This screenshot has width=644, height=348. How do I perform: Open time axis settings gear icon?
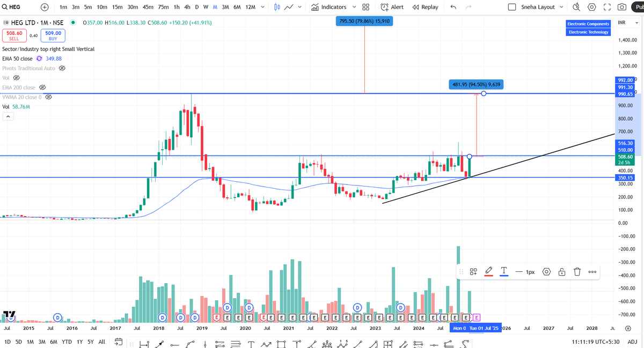point(628,328)
